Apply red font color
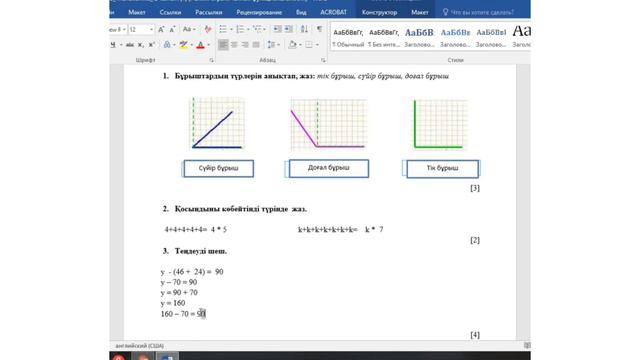 (200, 44)
